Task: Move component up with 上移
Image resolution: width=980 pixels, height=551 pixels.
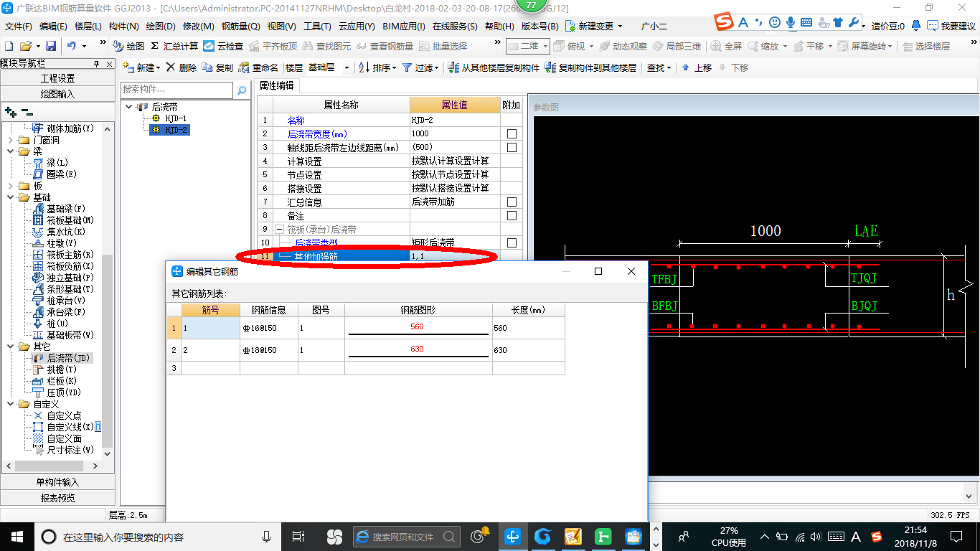Action: click(x=697, y=67)
